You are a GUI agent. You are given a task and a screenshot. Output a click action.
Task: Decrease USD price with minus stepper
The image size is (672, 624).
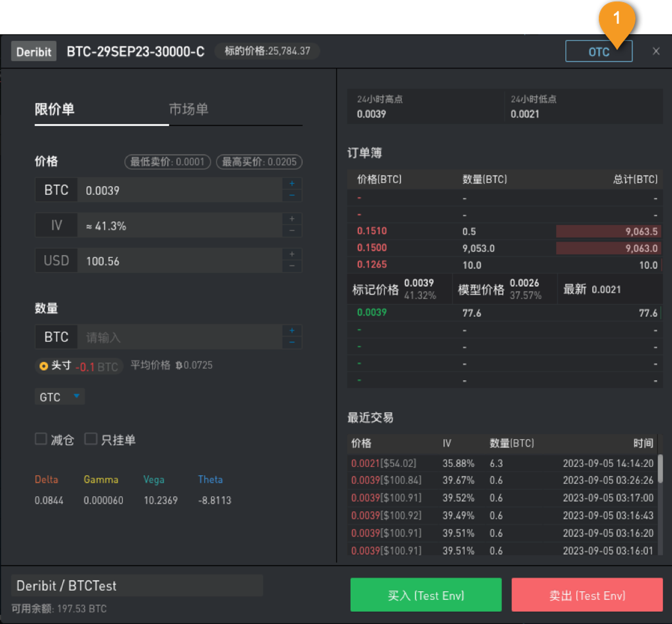pyautogui.click(x=292, y=266)
